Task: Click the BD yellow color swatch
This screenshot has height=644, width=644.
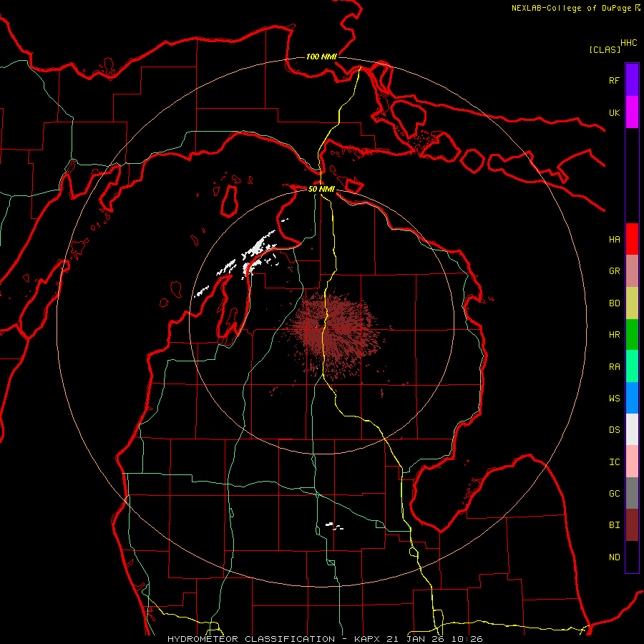Action: point(632,303)
